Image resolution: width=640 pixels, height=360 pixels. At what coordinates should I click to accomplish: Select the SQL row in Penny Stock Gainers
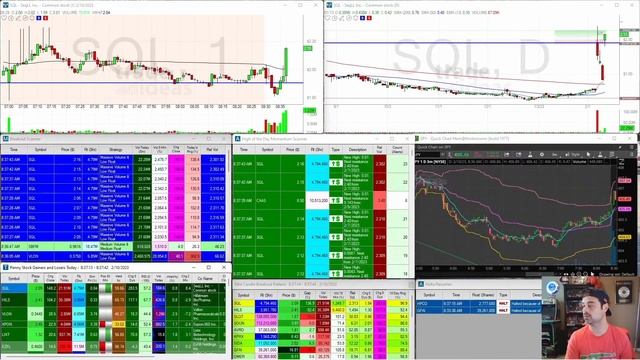(x=113, y=288)
